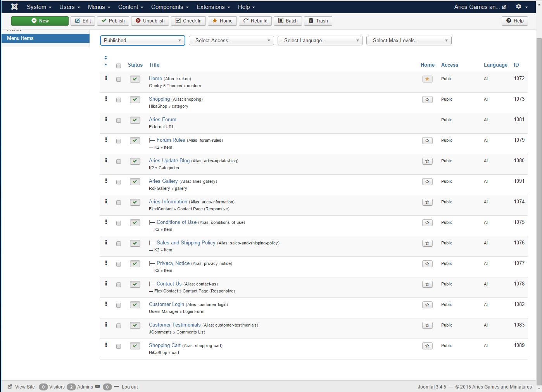Image resolution: width=542 pixels, height=392 pixels.
Task: Open the Select Access dropdown
Action: tap(231, 41)
